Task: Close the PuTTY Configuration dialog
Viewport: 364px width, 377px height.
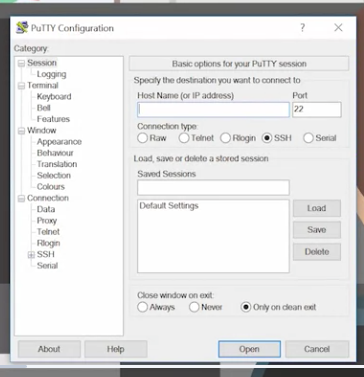Action: [338, 28]
